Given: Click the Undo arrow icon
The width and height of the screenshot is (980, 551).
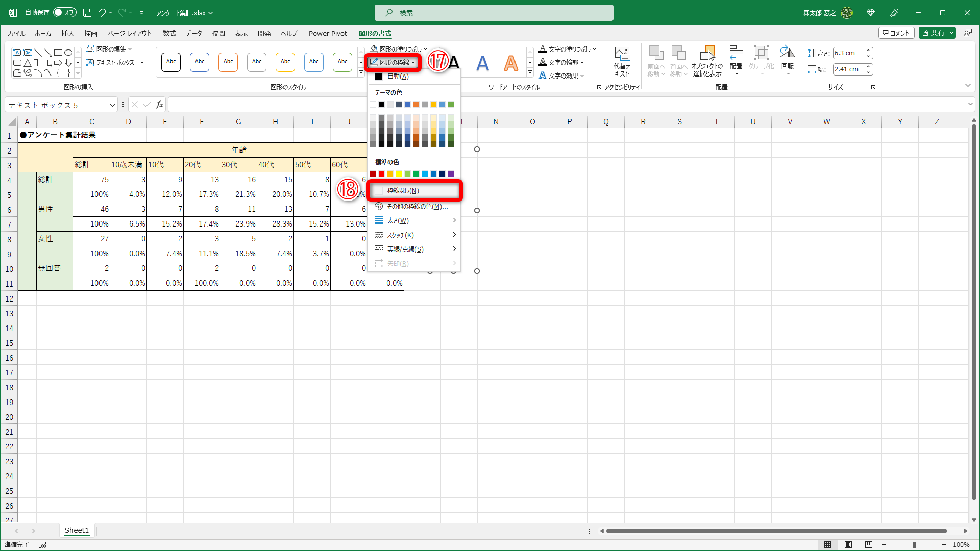Looking at the screenshot, I should (102, 12).
